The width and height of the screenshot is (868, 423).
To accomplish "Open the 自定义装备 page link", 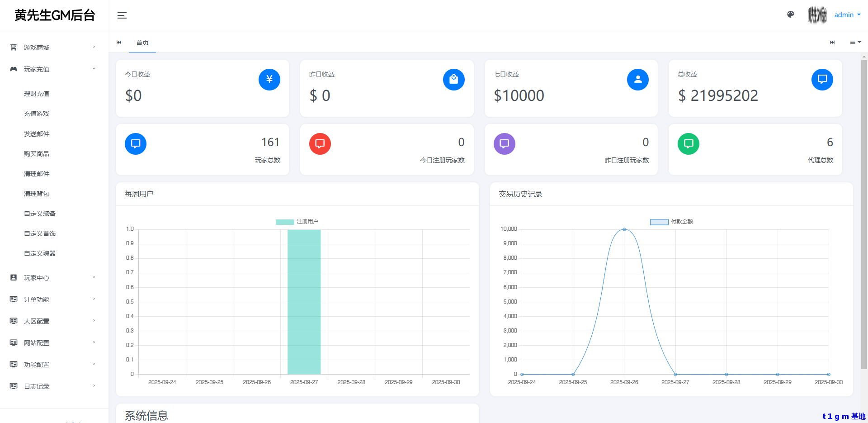I will pos(40,214).
